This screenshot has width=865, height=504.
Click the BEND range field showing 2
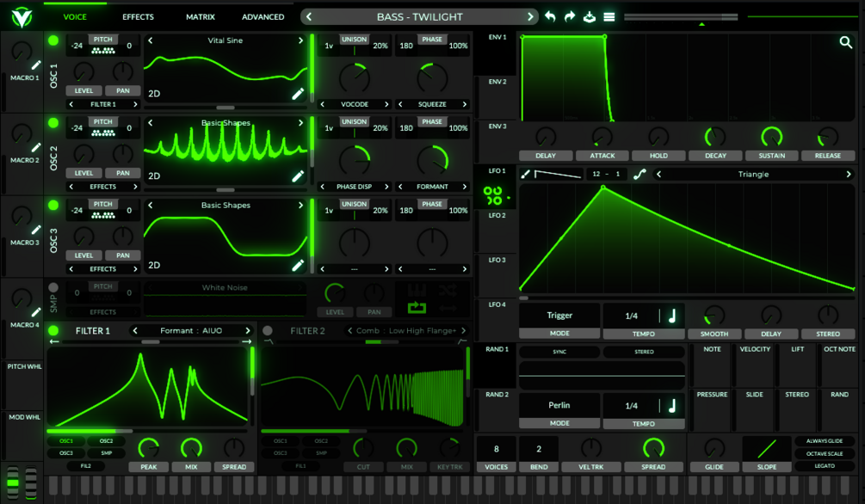pos(539,449)
